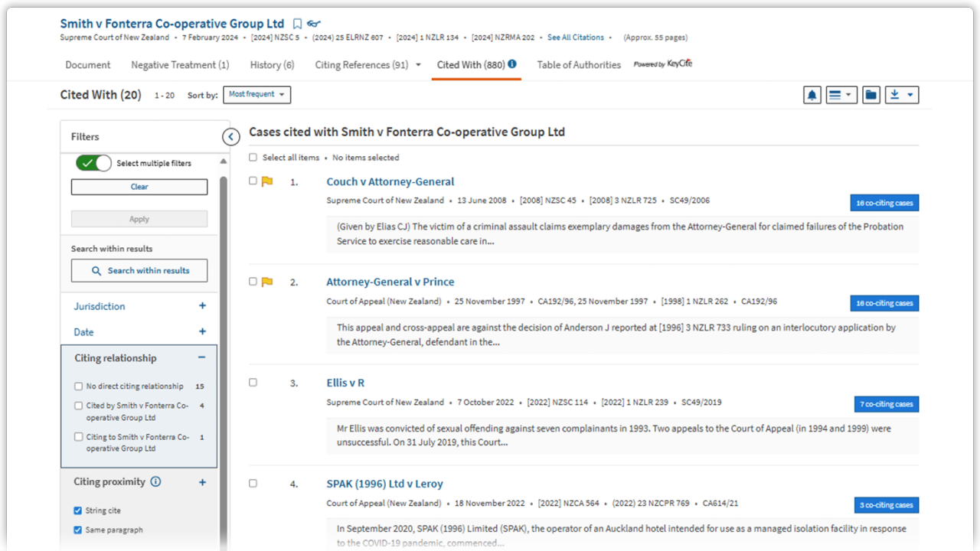Click the Citing proximity info icon
The width and height of the screenshot is (980, 551).
[156, 482]
